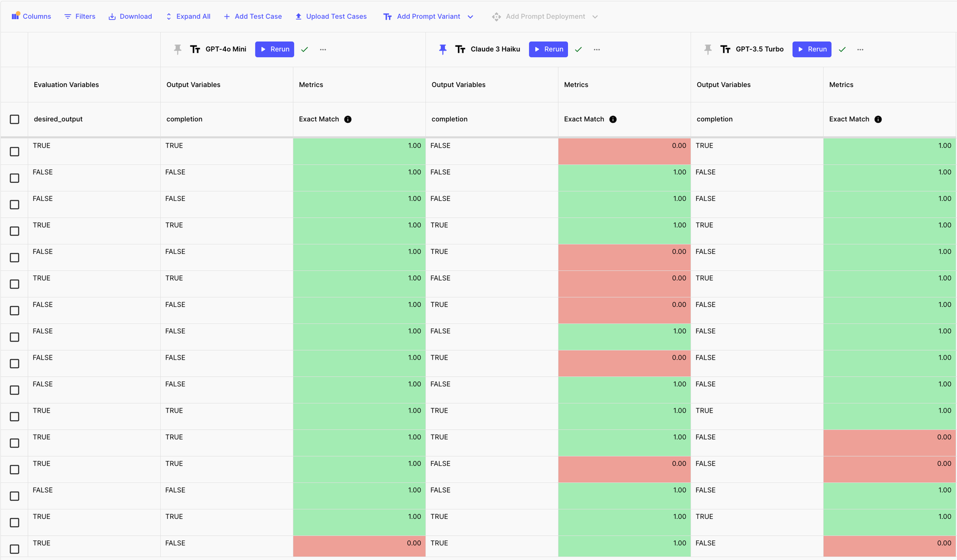Open Add Prompt Variant dropdown arrow
The width and height of the screenshot is (957, 560).
pyautogui.click(x=470, y=17)
